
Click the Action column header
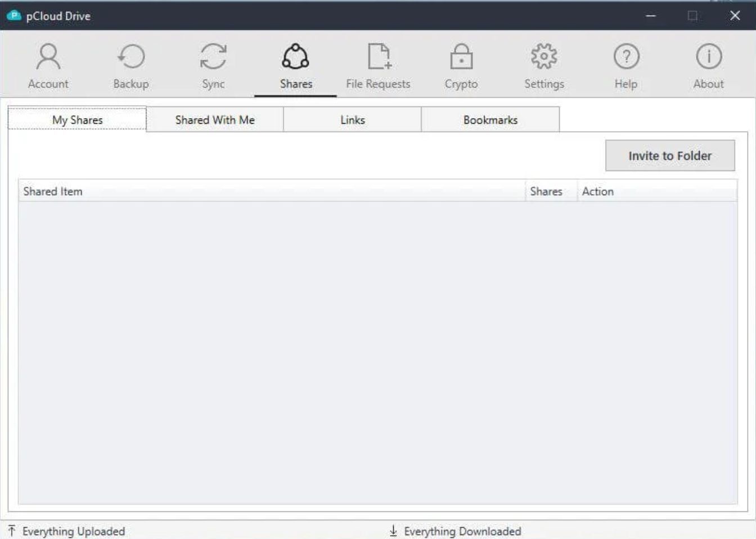[x=657, y=191]
